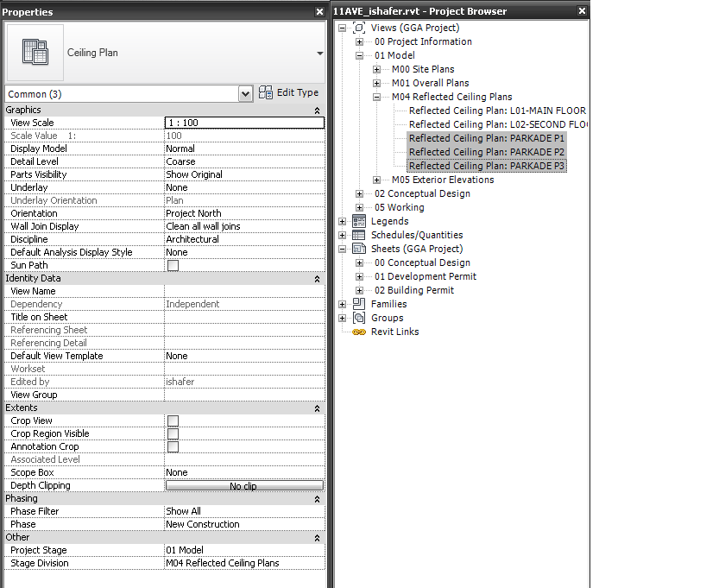Expand the 00 Project Information node
This screenshot has width=725, height=588.
pyautogui.click(x=359, y=41)
